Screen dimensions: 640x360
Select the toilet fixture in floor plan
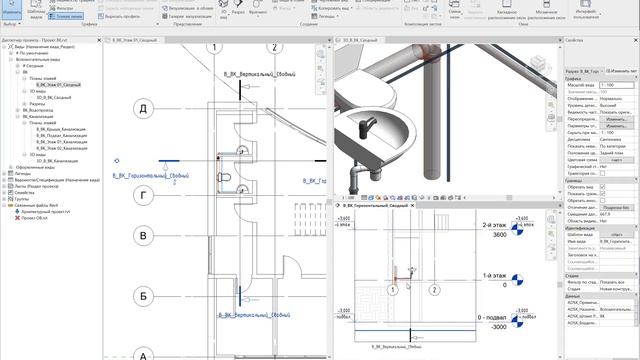(225, 178)
